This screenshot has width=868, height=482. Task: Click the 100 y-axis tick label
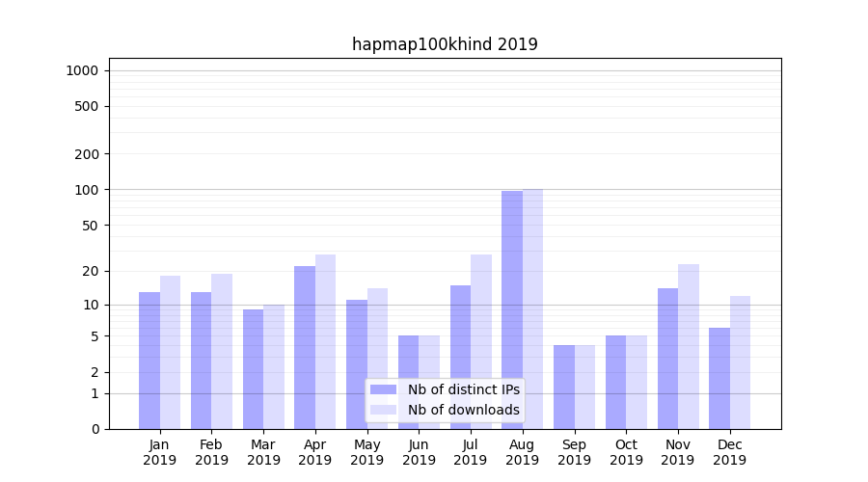87,190
